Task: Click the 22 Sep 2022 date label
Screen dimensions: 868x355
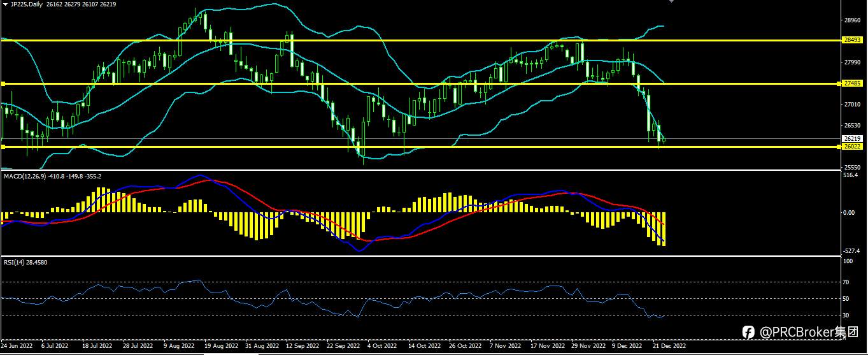Action: (x=342, y=346)
